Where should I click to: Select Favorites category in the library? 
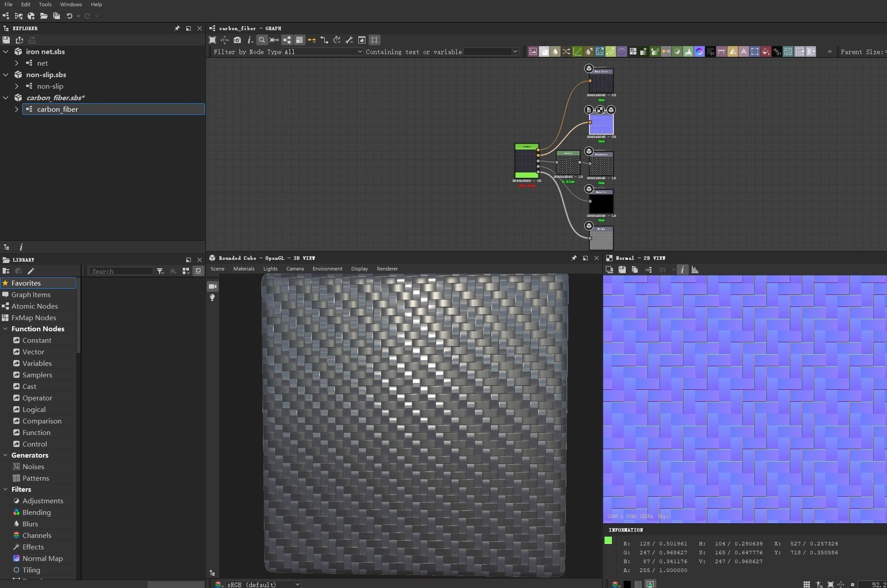tap(26, 283)
